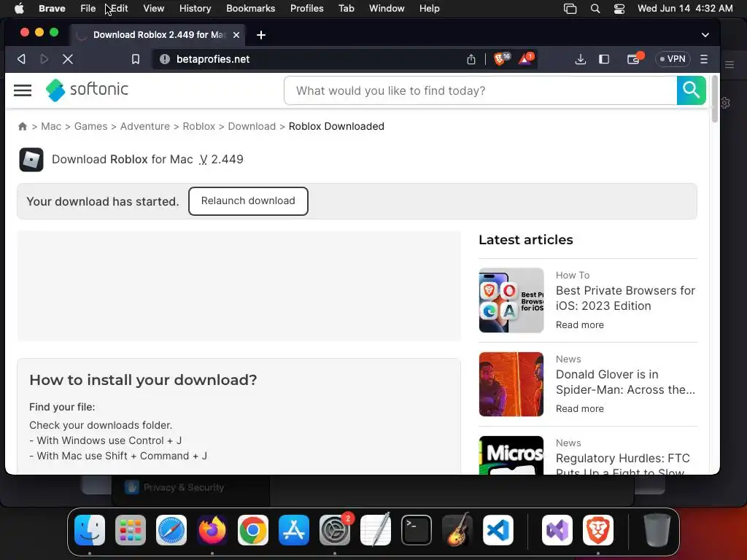
Task: Open Finder from the Dock
Action: [x=90, y=530]
